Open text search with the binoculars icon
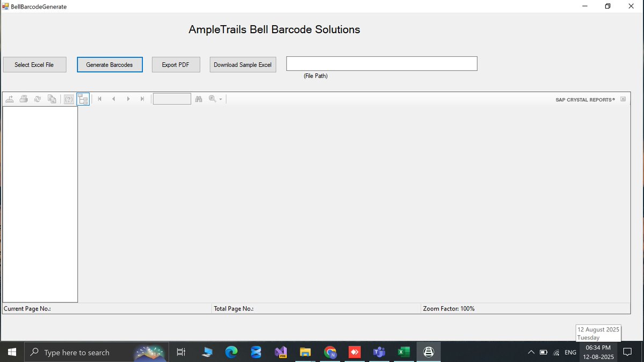The height and width of the screenshot is (362, 644). pos(199,99)
